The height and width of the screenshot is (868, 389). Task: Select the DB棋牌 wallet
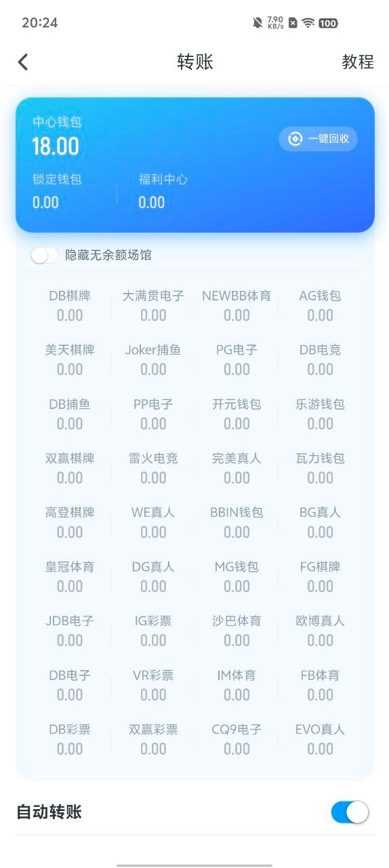[70, 305]
